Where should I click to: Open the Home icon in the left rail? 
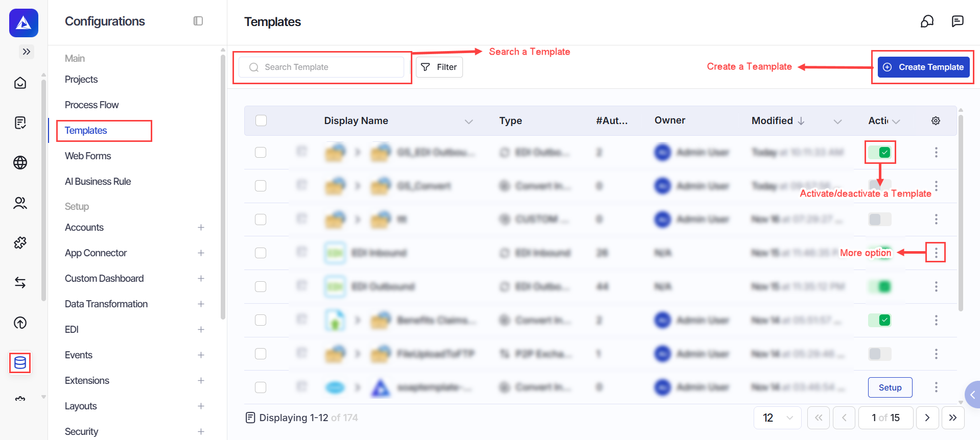(x=20, y=83)
